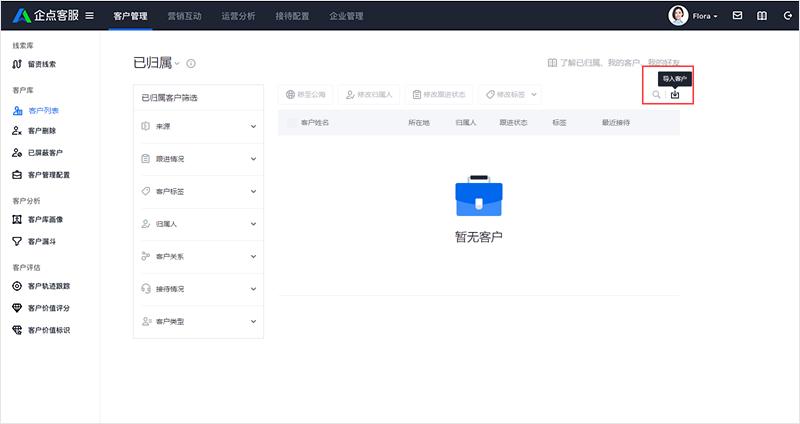This screenshot has width=800, height=424.
Task: Click the 移至公海 button
Action: click(306, 95)
